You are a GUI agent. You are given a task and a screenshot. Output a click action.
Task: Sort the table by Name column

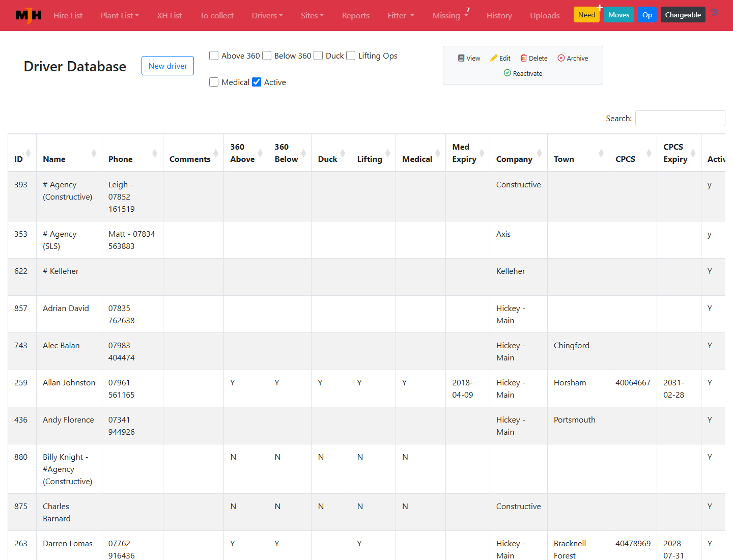tap(69, 153)
